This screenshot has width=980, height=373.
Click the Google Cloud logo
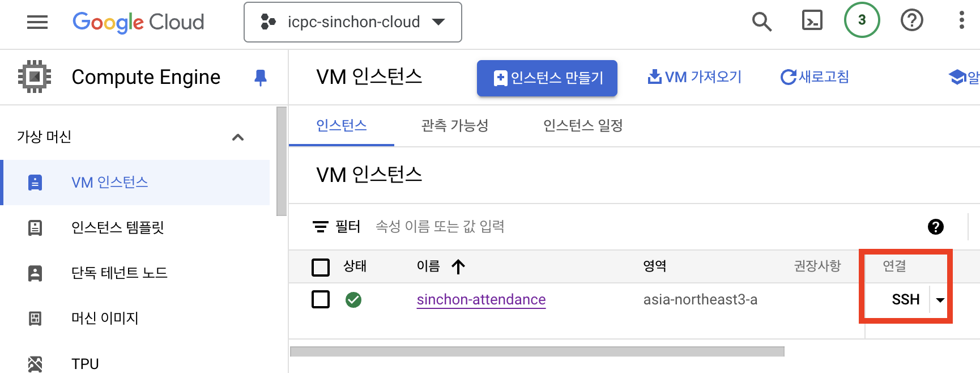tap(138, 22)
